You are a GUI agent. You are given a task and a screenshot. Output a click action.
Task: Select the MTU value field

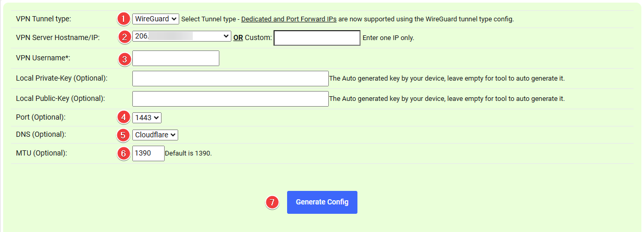[x=148, y=153]
